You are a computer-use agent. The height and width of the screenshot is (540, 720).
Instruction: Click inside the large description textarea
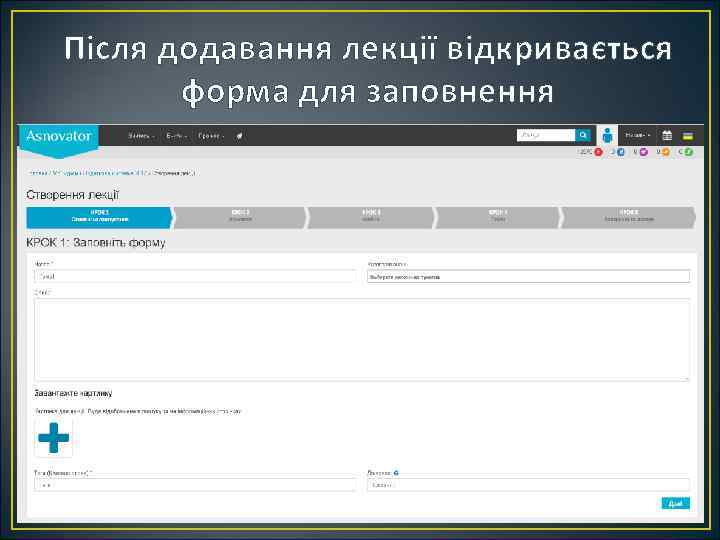(x=362, y=339)
